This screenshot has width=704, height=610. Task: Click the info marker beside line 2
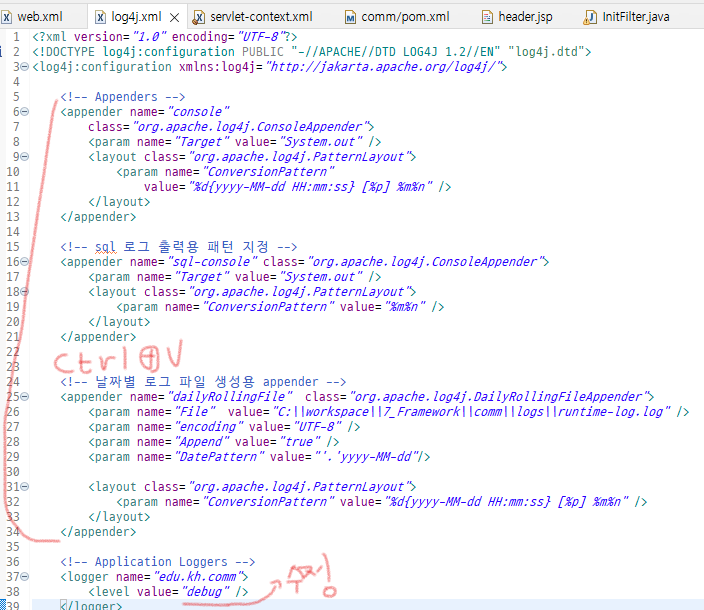click(1, 52)
